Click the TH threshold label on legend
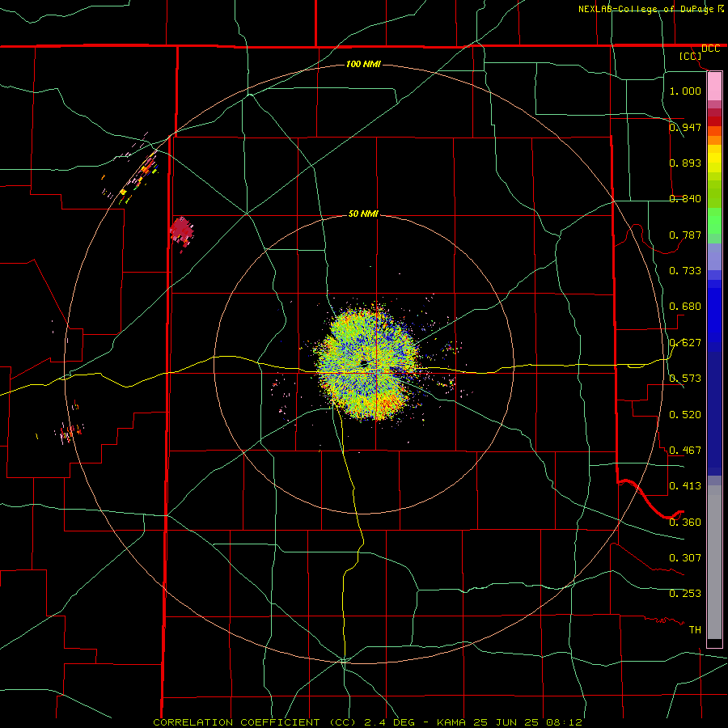 click(695, 629)
